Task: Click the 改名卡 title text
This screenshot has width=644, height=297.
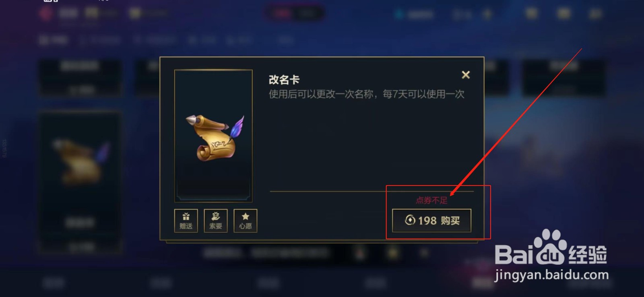Action: pyautogui.click(x=284, y=80)
